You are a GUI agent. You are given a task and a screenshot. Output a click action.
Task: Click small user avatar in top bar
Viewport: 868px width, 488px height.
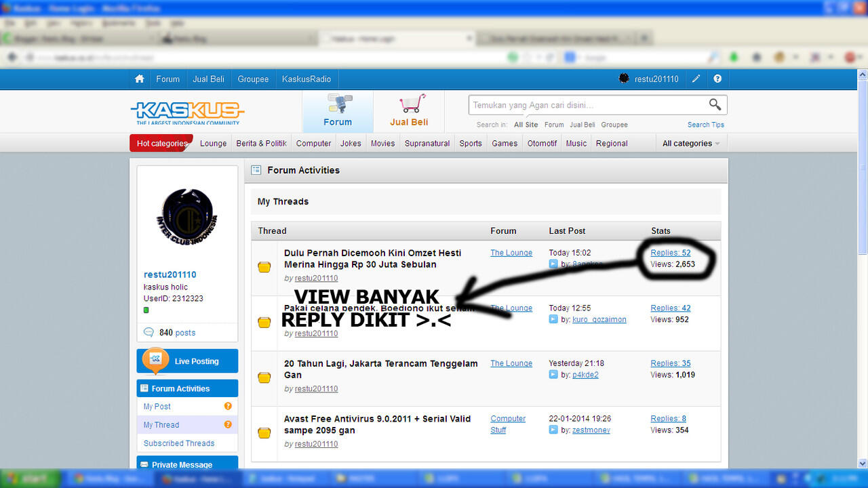point(624,79)
